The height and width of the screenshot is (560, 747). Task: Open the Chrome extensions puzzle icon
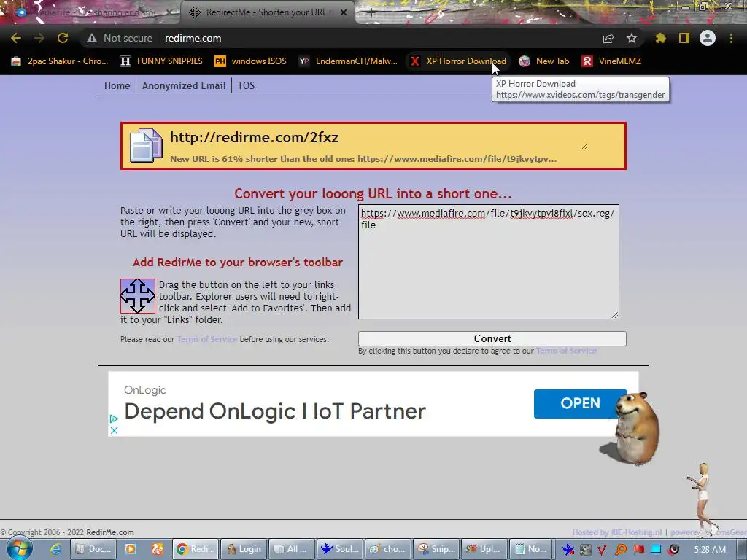coord(660,38)
